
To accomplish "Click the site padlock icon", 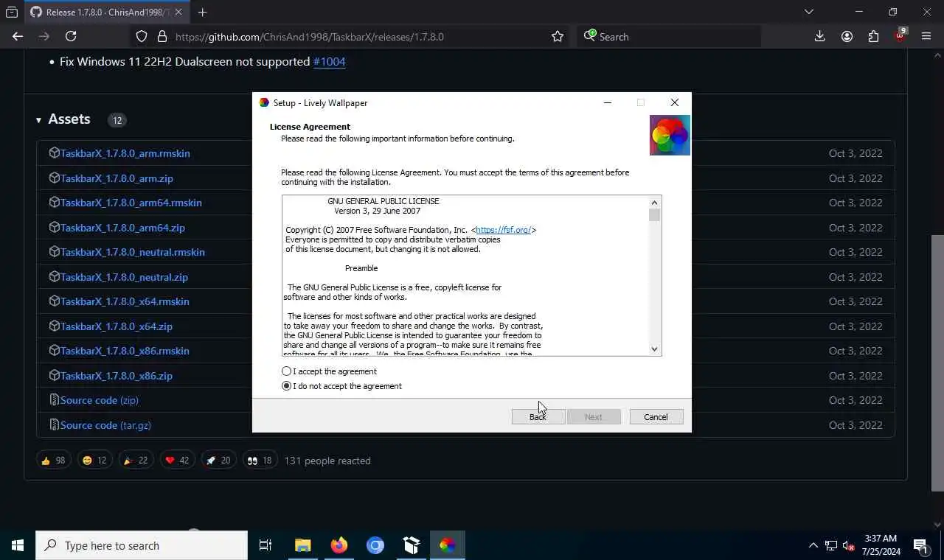I will [x=162, y=36].
